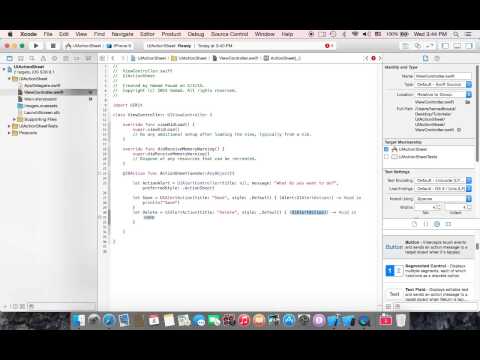Show the Breakpoint navigator
480x360 pixels.
tap(77, 58)
